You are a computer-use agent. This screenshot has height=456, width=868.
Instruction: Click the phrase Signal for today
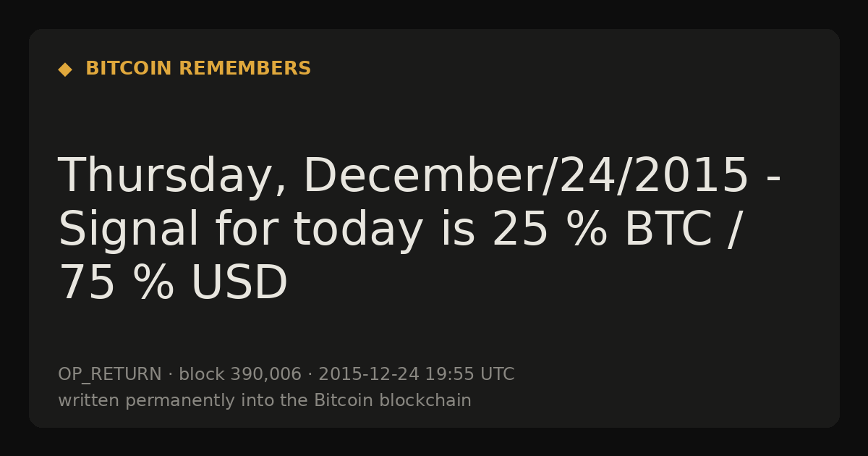point(241,230)
